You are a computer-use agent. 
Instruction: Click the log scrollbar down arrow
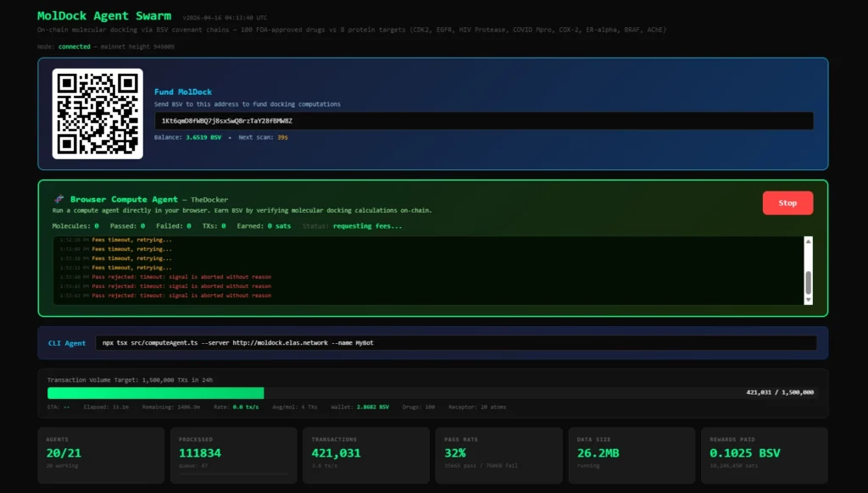tap(808, 299)
